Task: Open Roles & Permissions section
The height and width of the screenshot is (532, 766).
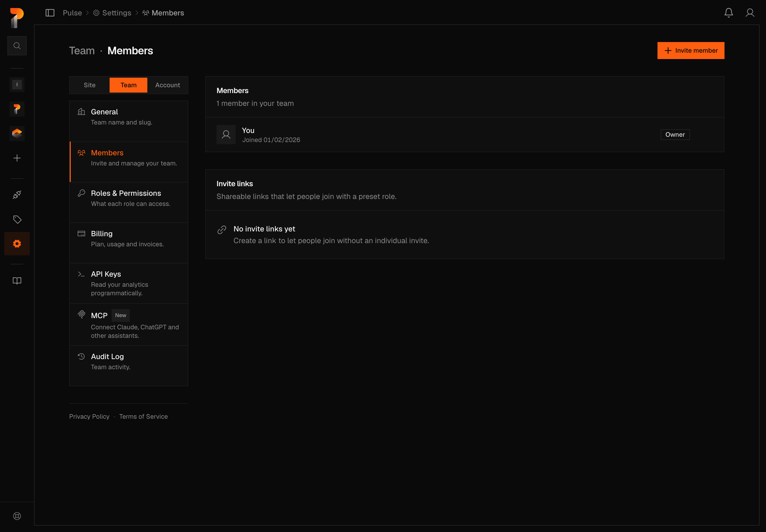Action: pos(129,202)
